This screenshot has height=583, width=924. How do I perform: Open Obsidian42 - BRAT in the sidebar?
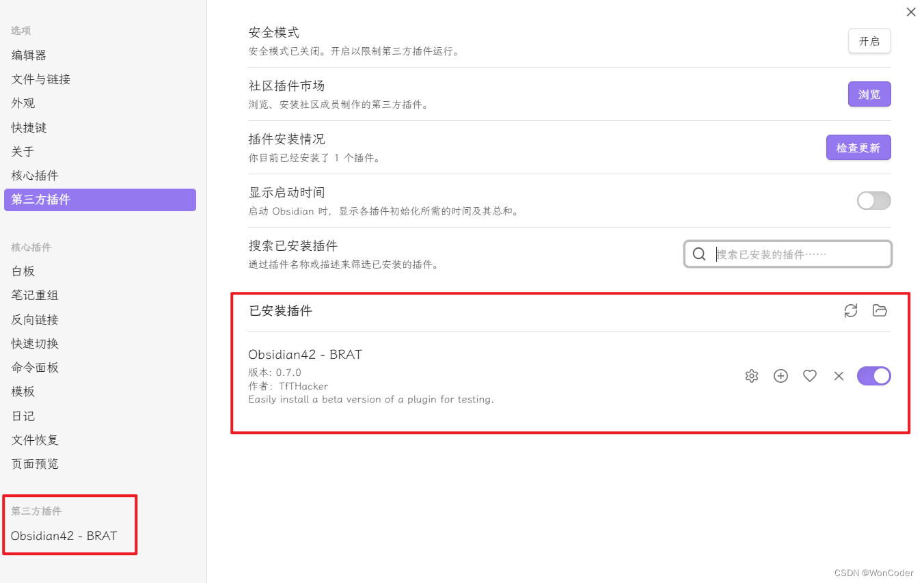point(64,536)
